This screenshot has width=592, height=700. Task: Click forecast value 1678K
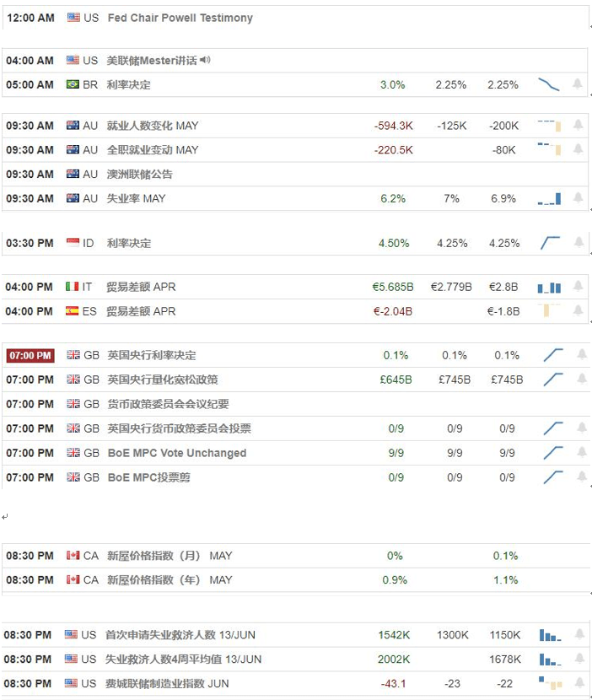click(505, 660)
